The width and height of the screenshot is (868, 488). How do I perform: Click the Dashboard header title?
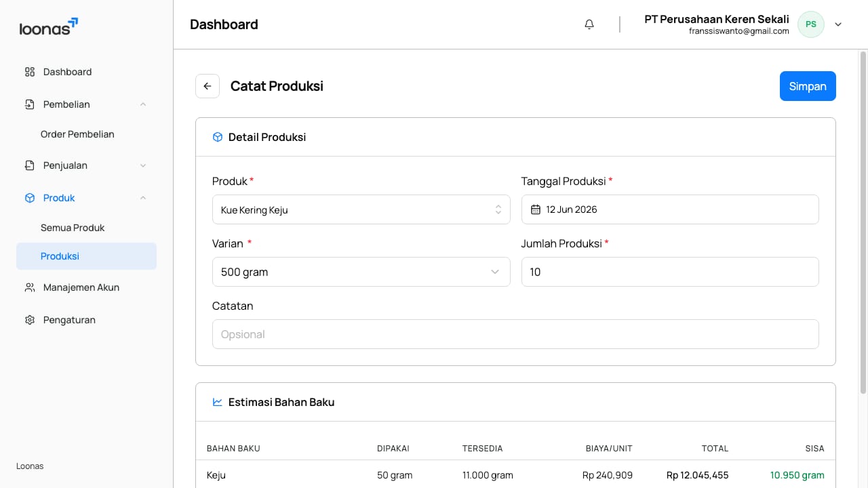pyautogui.click(x=224, y=24)
